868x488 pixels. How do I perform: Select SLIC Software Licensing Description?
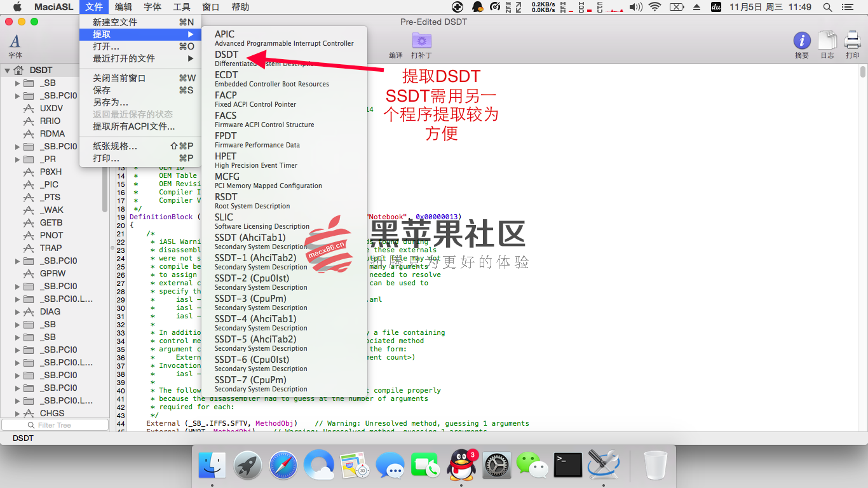click(x=284, y=221)
